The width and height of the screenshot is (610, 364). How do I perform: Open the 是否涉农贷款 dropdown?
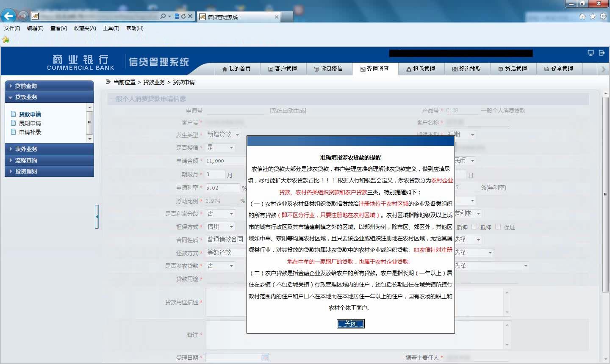point(220,266)
